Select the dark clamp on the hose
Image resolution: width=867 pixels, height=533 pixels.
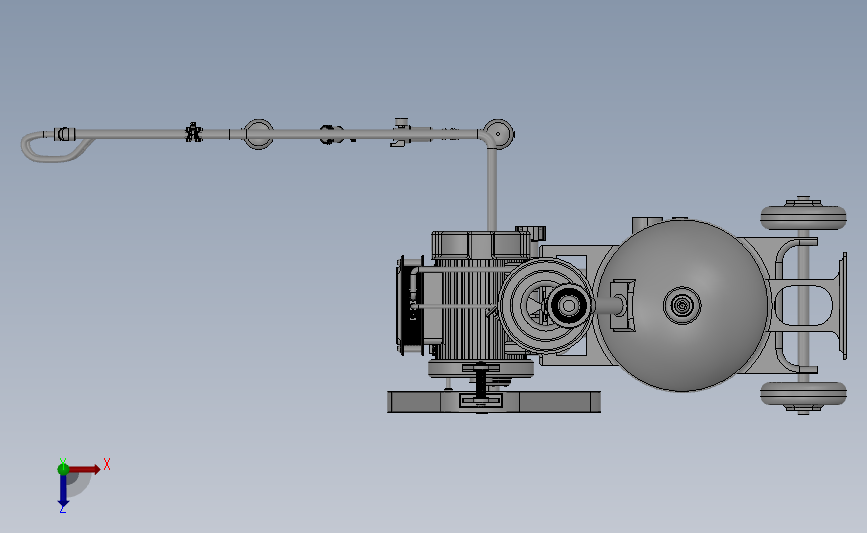(x=331, y=134)
